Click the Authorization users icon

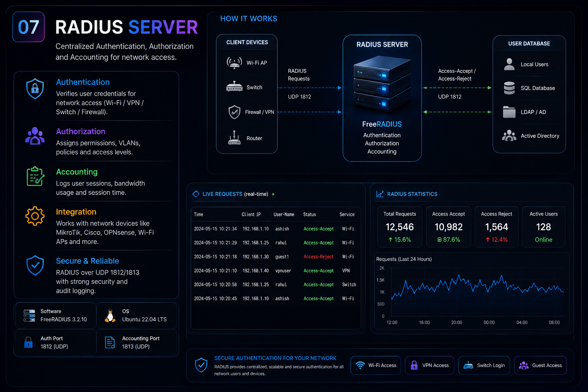pos(35,136)
